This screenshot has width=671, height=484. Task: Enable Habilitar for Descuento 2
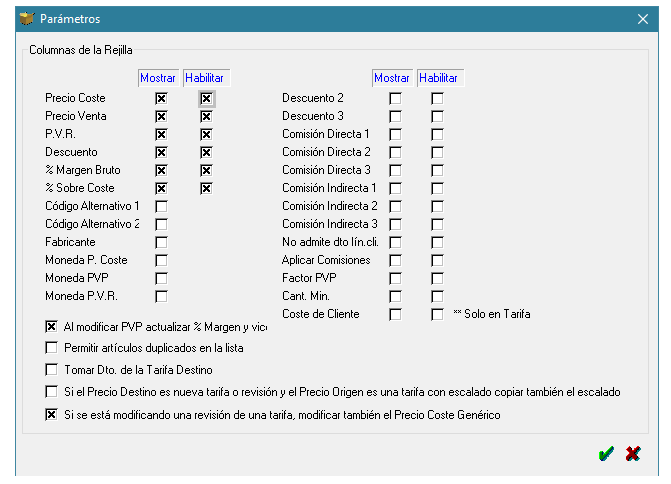(437, 98)
